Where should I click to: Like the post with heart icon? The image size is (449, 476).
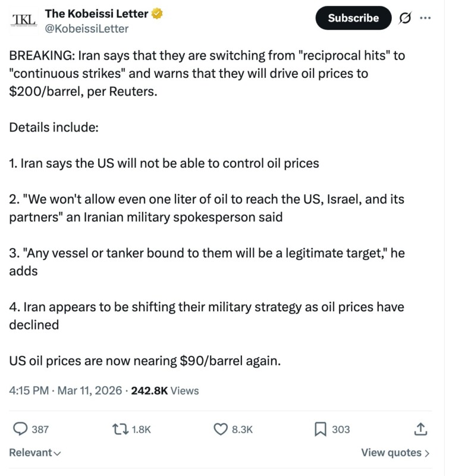tap(221, 429)
